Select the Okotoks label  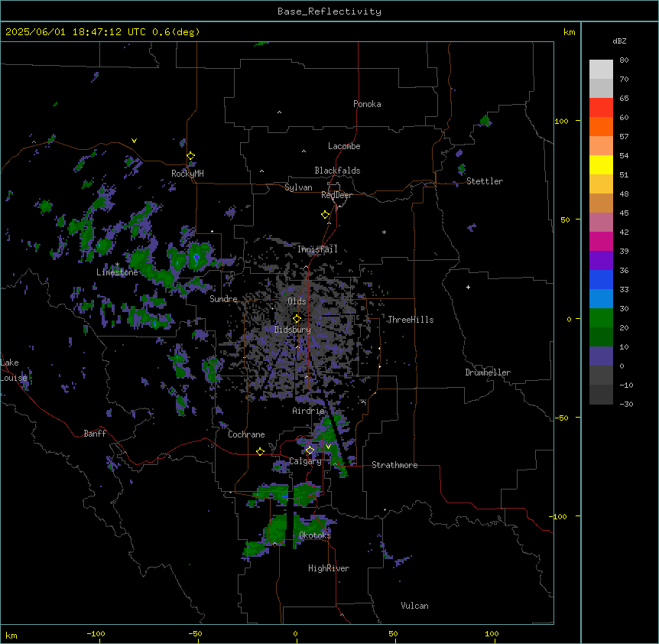tap(315, 535)
